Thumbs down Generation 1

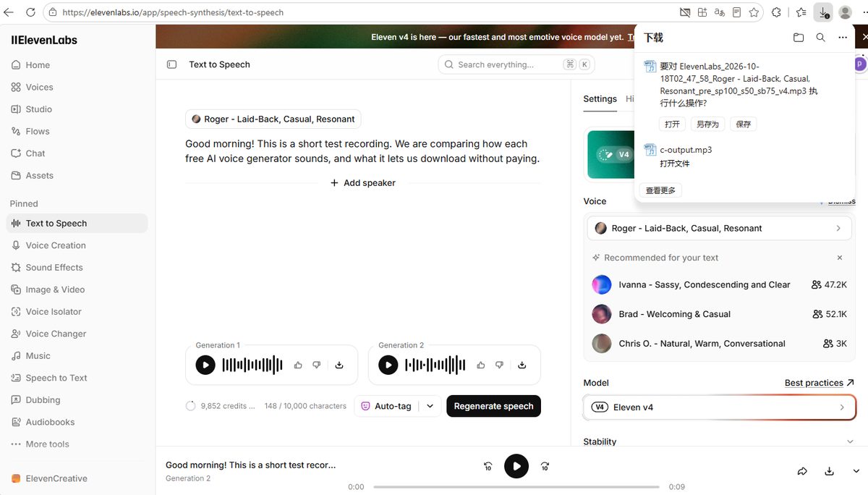(x=317, y=365)
